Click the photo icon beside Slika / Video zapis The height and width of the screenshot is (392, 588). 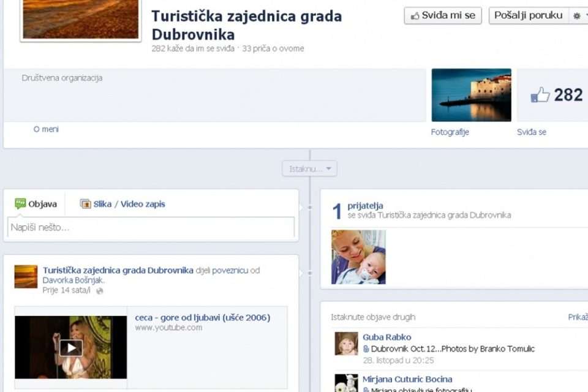pyautogui.click(x=86, y=204)
